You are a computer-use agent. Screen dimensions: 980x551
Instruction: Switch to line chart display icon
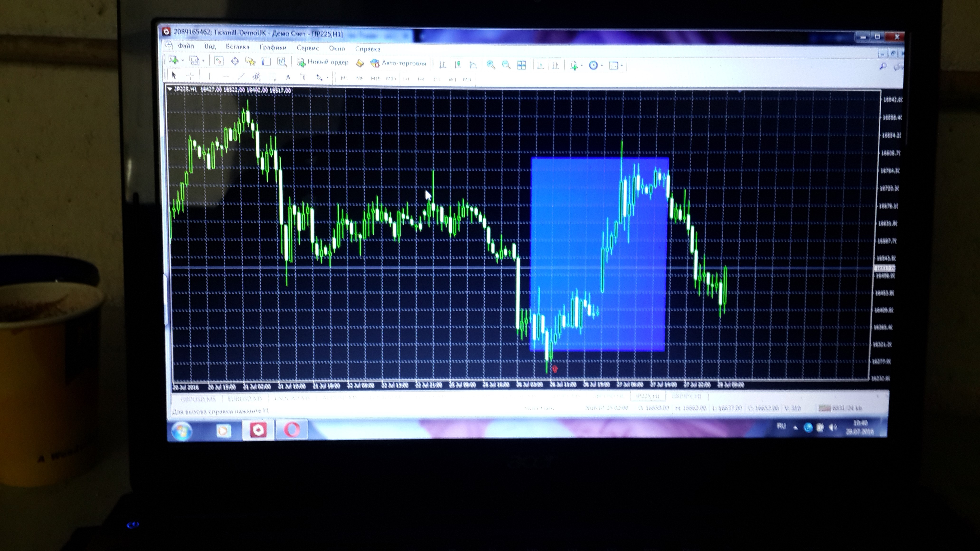[473, 65]
